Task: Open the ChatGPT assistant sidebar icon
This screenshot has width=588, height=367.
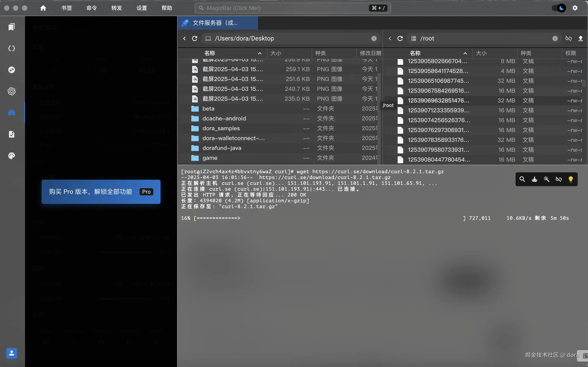Action: click(x=11, y=91)
